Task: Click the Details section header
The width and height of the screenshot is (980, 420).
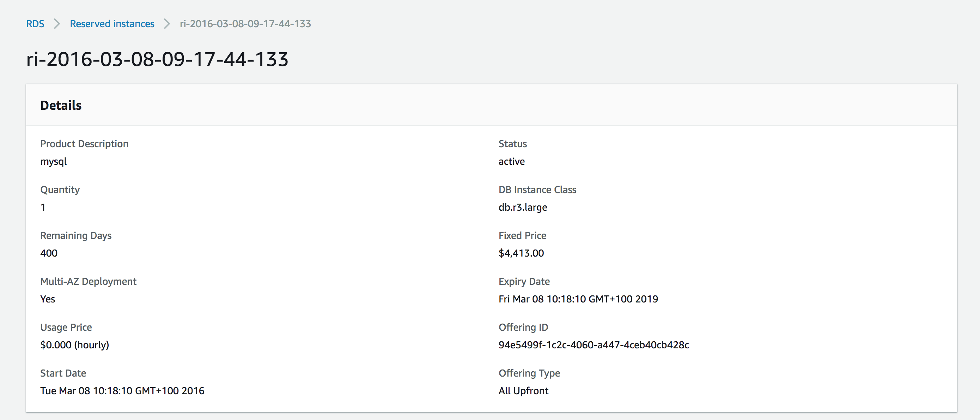Action: (61, 106)
